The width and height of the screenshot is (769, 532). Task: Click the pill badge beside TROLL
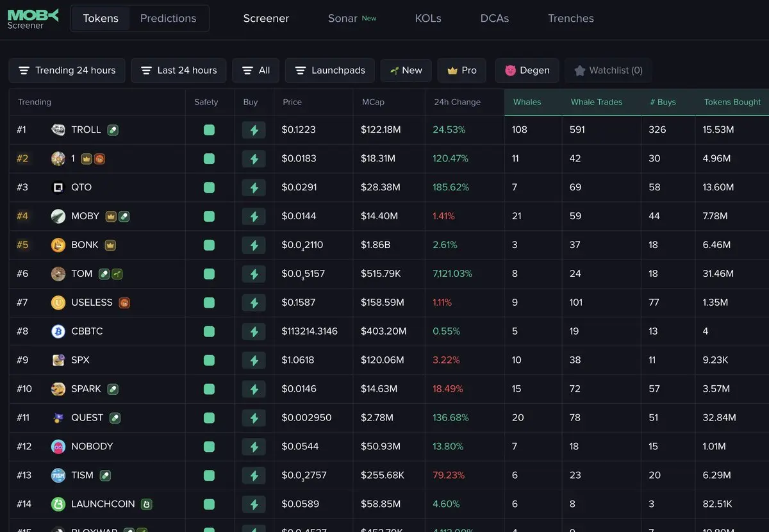[113, 130]
